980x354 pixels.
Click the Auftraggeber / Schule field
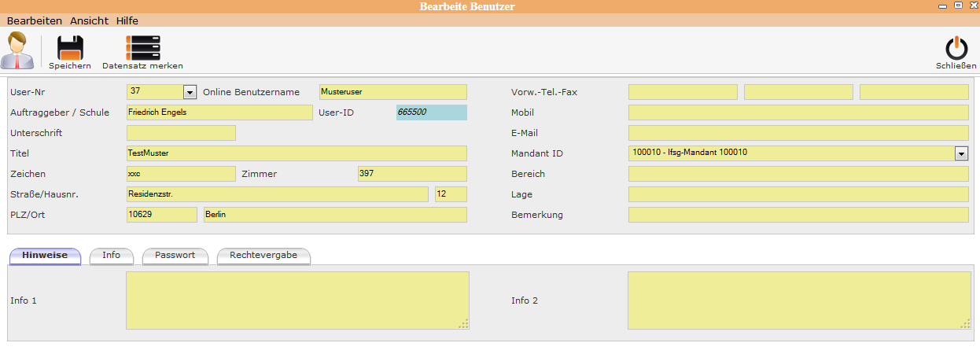[219, 112]
